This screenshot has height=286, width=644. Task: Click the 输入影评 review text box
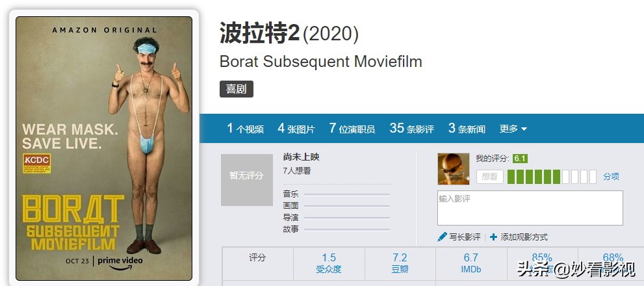[530, 208]
